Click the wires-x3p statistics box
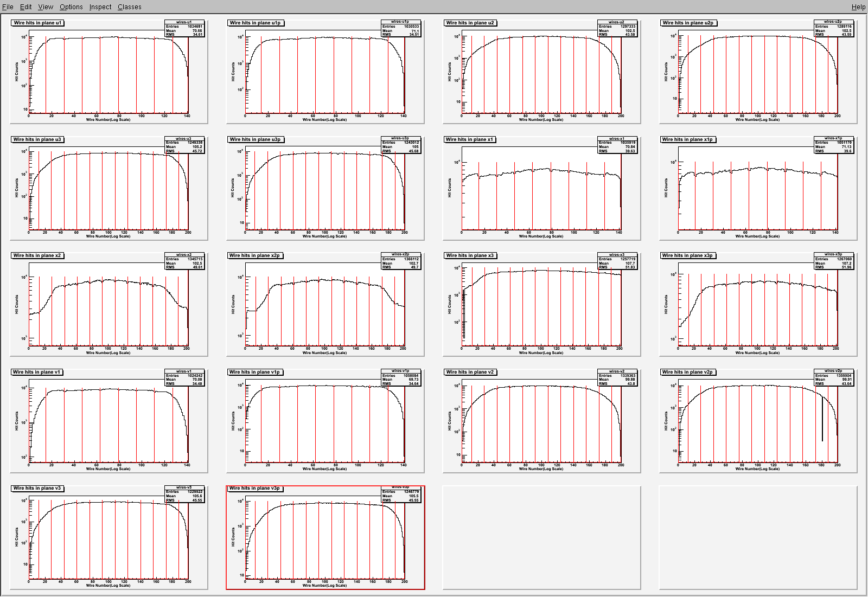Screen dimensions: 868x597 tap(833, 261)
